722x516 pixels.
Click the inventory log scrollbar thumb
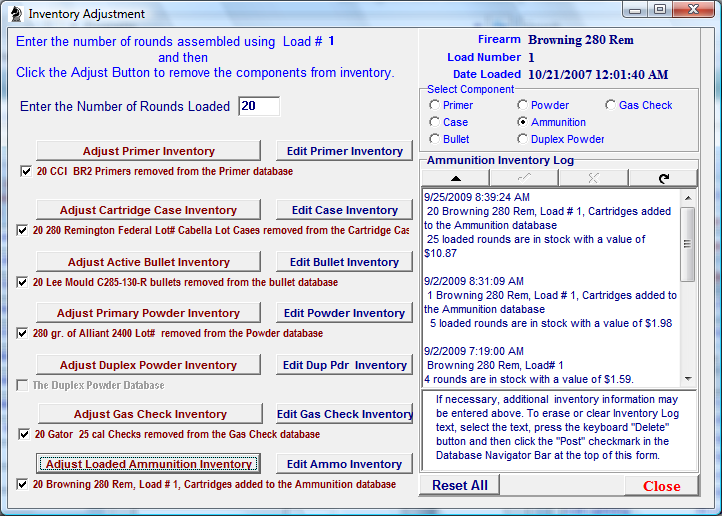pos(687,244)
